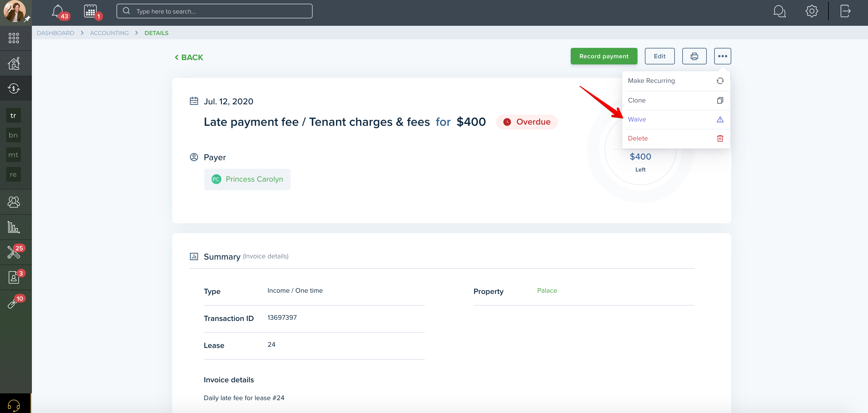Select the 'mt' sidebar shortcut
The image size is (868, 413).
coord(13,155)
